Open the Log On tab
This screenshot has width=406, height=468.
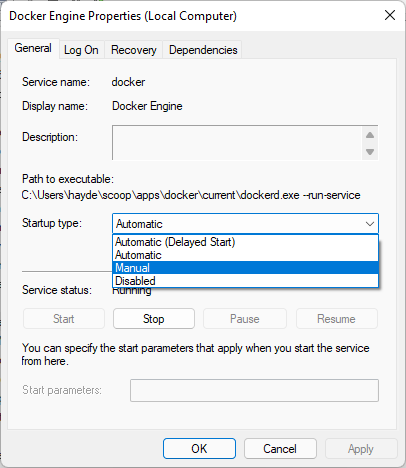(81, 50)
